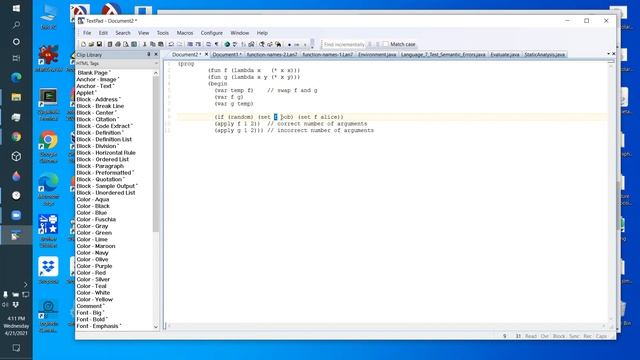Show the tab list dropdown arrow
This screenshot has height=360, width=640.
pos(608,54)
